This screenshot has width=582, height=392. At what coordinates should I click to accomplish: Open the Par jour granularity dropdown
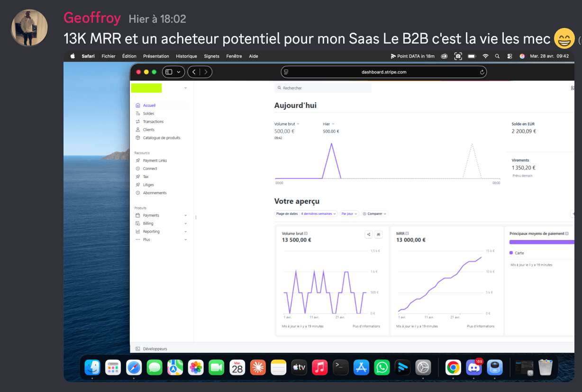[349, 214]
